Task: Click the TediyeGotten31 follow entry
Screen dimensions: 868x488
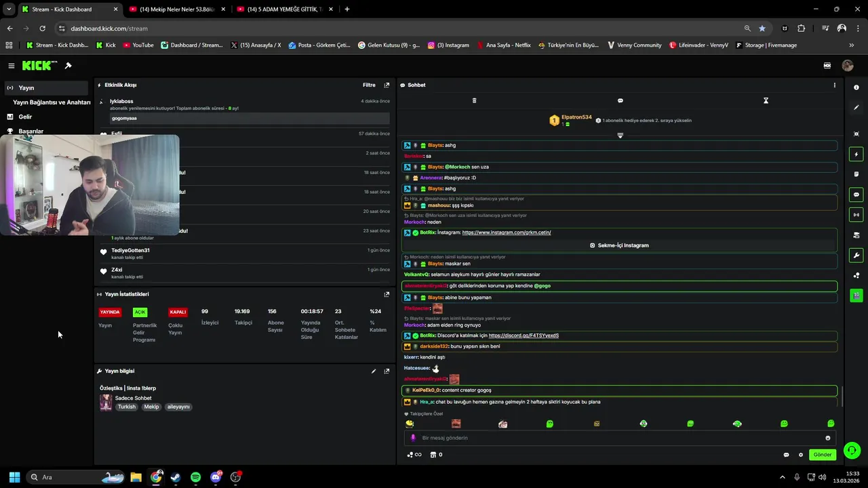Action: (244, 253)
